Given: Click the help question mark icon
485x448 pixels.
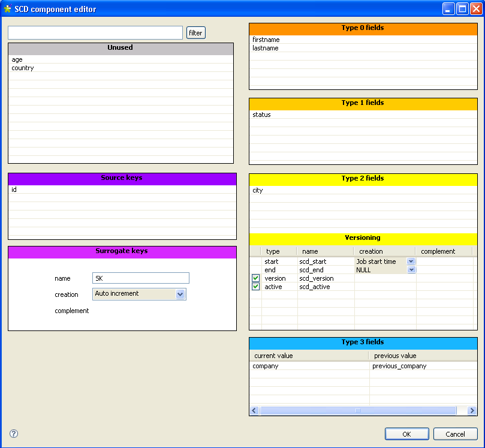Looking at the screenshot, I should pyautogui.click(x=14, y=434).
